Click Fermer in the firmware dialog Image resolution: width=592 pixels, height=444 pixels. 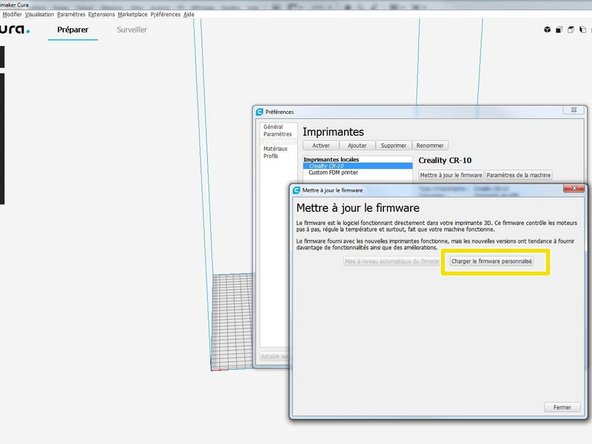(562, 407)
